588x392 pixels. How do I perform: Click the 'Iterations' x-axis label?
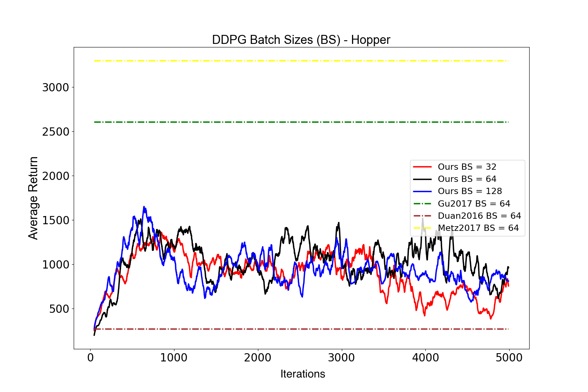[303, 374]
